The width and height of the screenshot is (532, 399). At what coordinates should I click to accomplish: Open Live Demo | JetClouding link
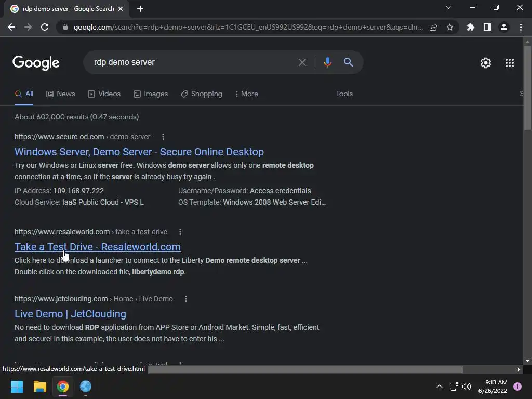(x=70, y=314)
